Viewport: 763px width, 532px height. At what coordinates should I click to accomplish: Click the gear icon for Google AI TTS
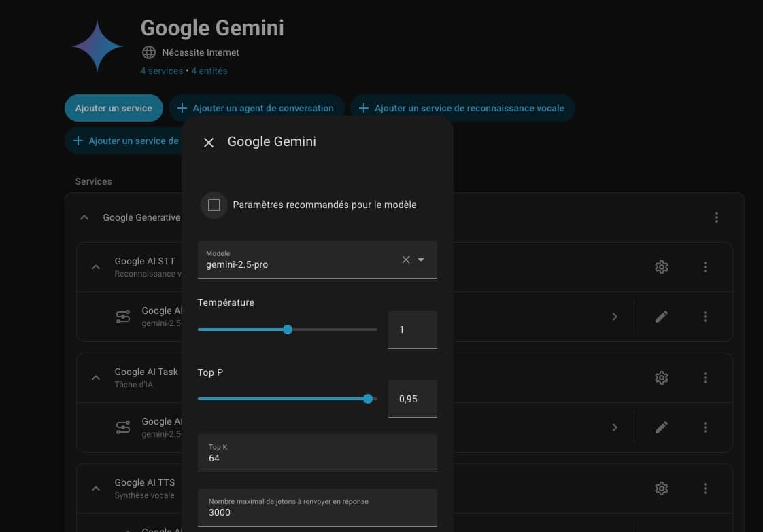point(661,489)
